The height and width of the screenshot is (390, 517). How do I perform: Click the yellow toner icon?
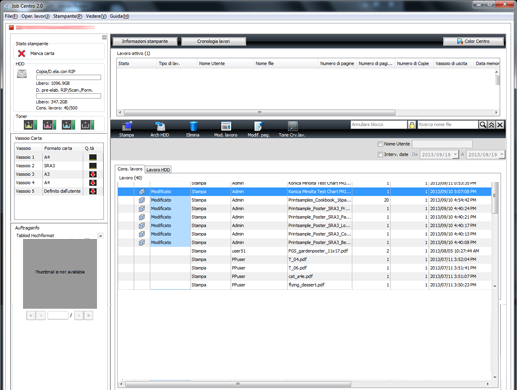click(x=30, y=125)
